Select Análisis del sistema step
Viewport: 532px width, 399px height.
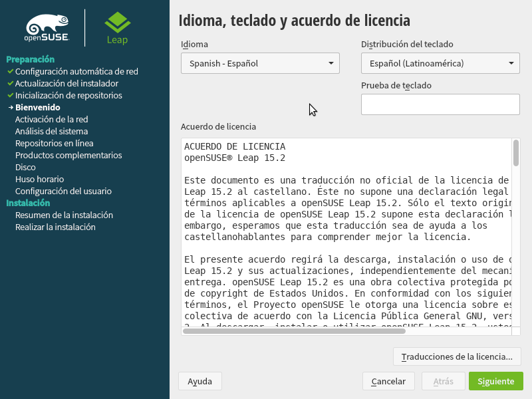coord(52,131)
